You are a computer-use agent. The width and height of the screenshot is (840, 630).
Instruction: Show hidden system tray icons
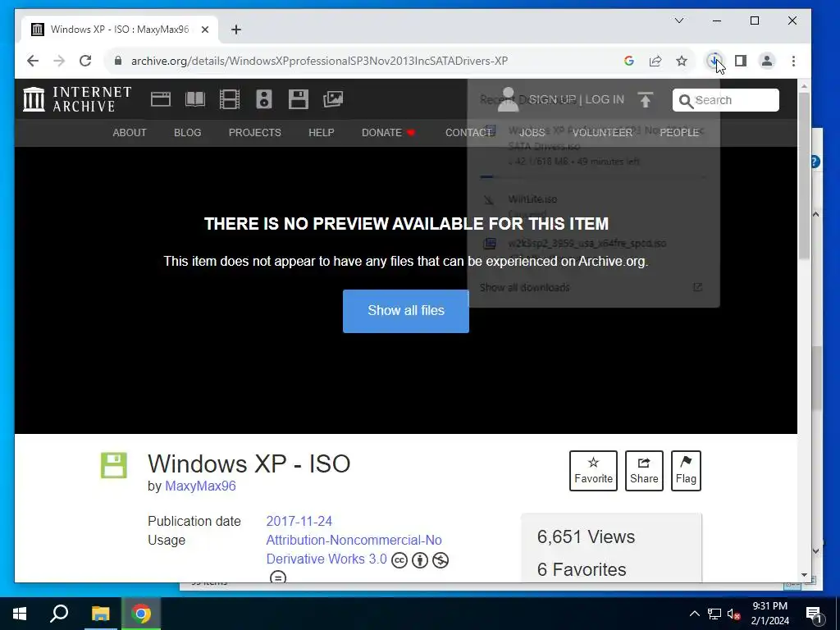point(694,614)
